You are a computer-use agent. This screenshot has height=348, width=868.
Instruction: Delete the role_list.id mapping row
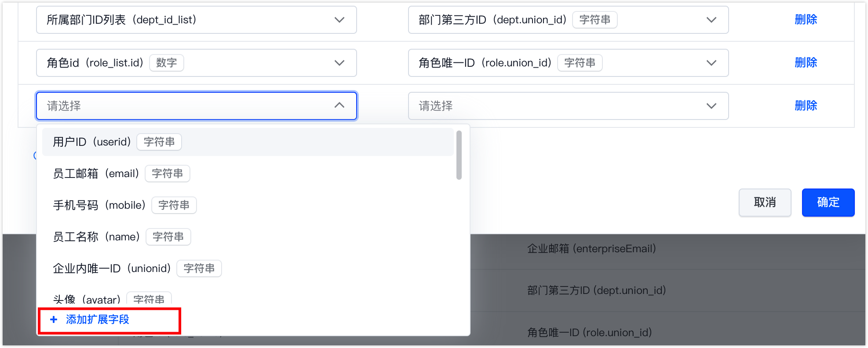[x=806, y=63]
